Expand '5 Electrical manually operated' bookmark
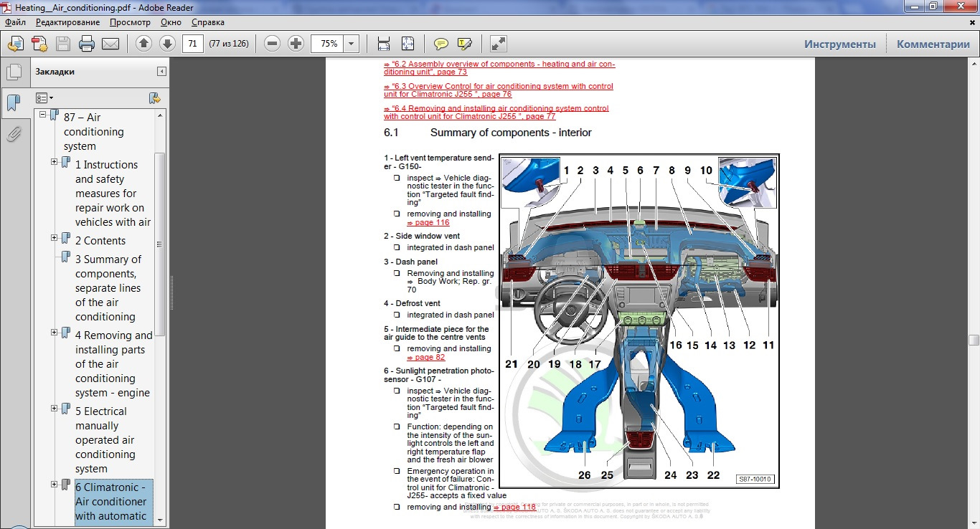The width and height of the screenshot is (980, 529). pyautogui.click(x=55, y=409)
